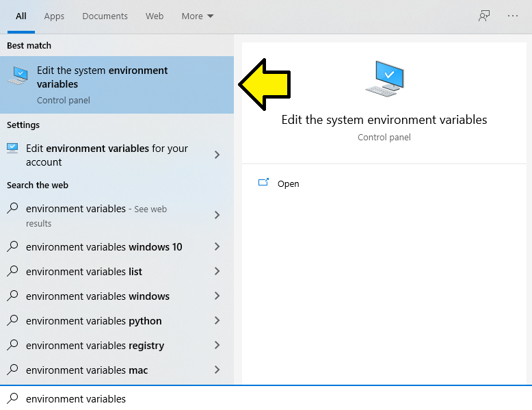Open the feedback person icon
Viewport: 532px width, 410px height.
coord(484,16)
